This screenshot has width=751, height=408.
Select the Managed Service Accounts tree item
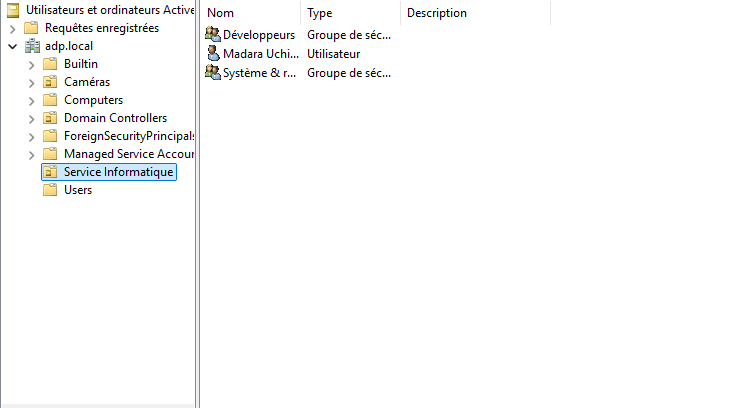click(x=129, y=154)
